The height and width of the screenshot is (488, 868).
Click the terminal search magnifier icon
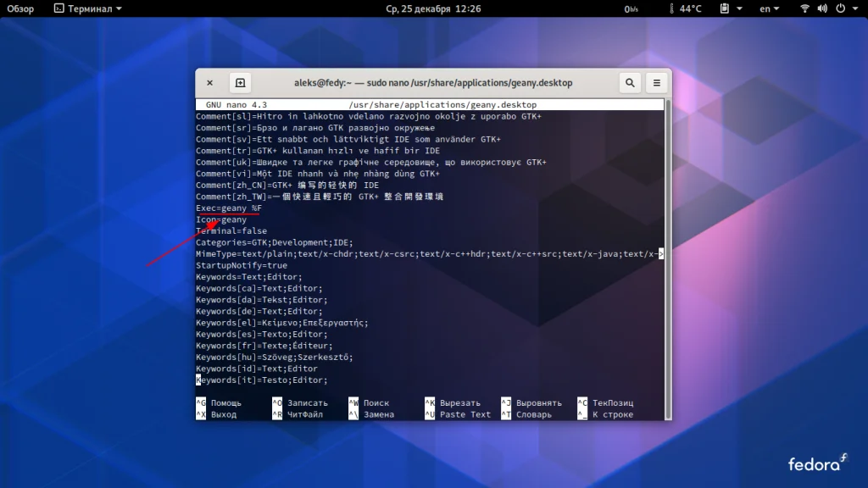630,83
